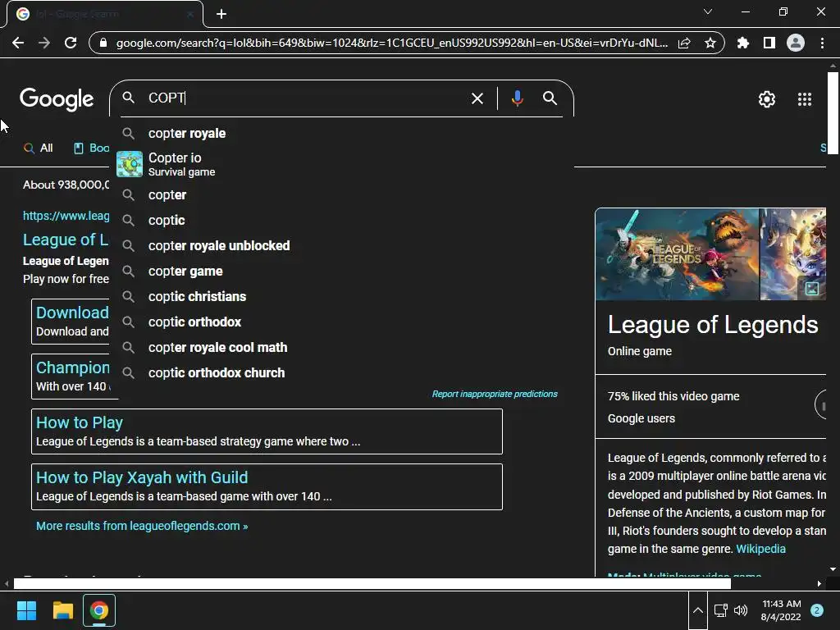This screenshot has width=840, height=630.
Task: Pick 'copter royale unblocked' suggestion
Action: click(x=340, y=246)
